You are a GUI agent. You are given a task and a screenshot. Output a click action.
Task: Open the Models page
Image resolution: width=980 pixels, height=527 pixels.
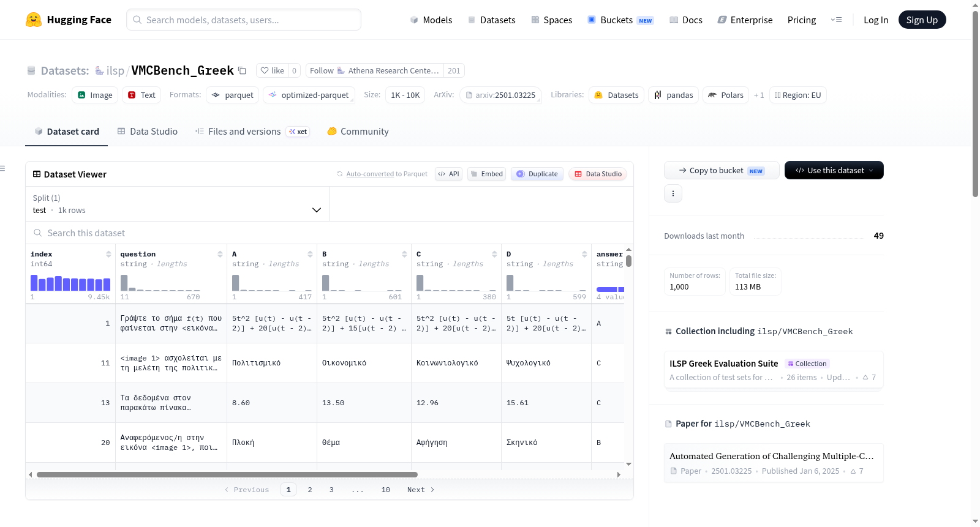(x=431, y=20)
